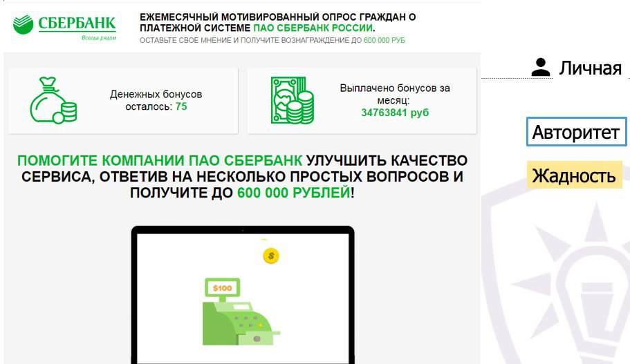630x364 pixels.
Task: Click the person icon beside Личная
Action: click(x=540, y=67)
